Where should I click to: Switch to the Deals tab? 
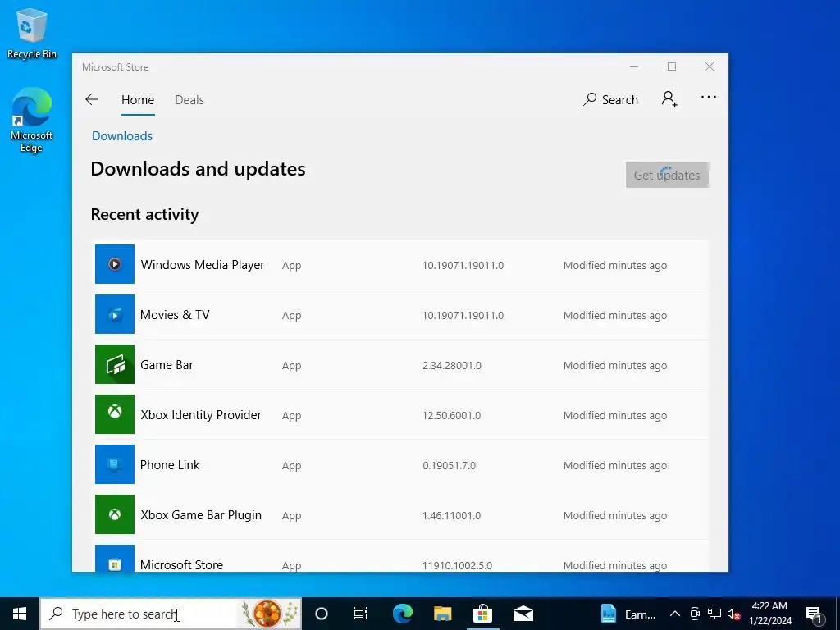point(189,100)
